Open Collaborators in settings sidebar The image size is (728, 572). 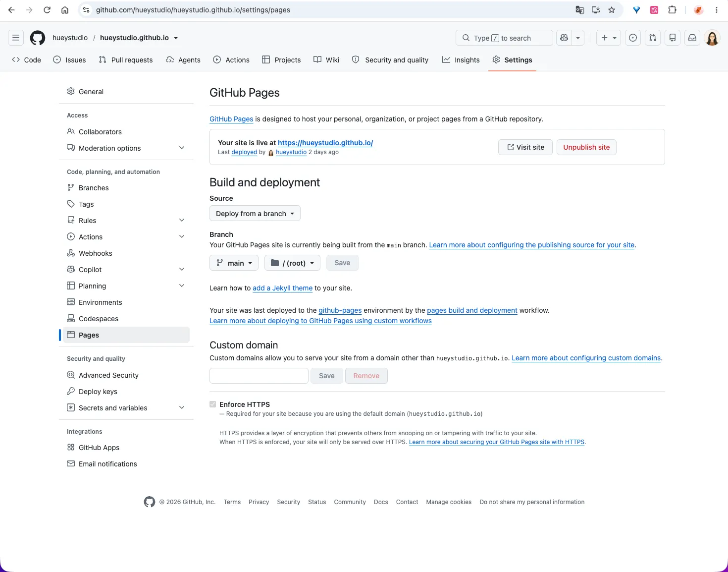pyautogui.click(x=126, y=132)
